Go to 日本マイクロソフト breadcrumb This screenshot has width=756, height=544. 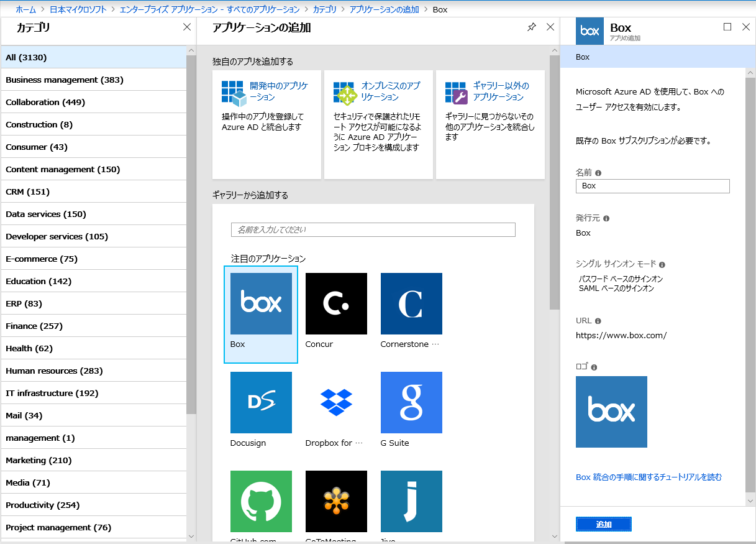[x=78, y=9]
